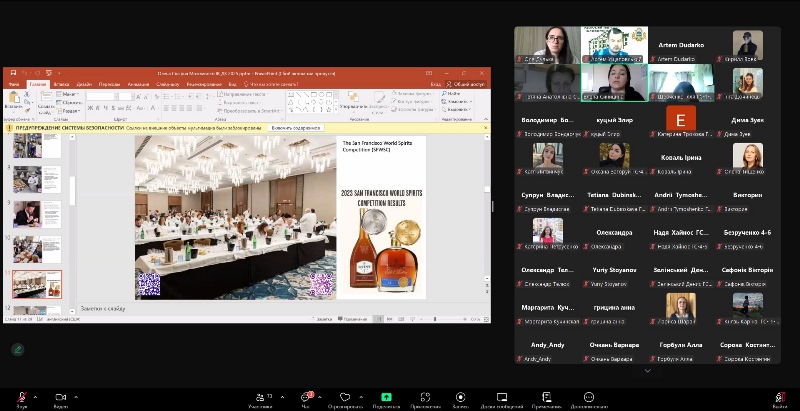Click the Record icon
The width and height of the screenshot is (800, 411).
[x=460, y=397]
